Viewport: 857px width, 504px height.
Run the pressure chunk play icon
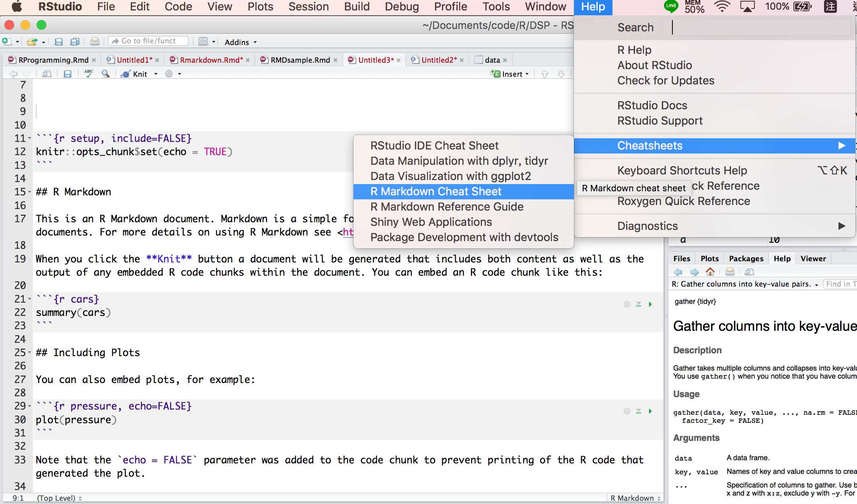[650, 411]
